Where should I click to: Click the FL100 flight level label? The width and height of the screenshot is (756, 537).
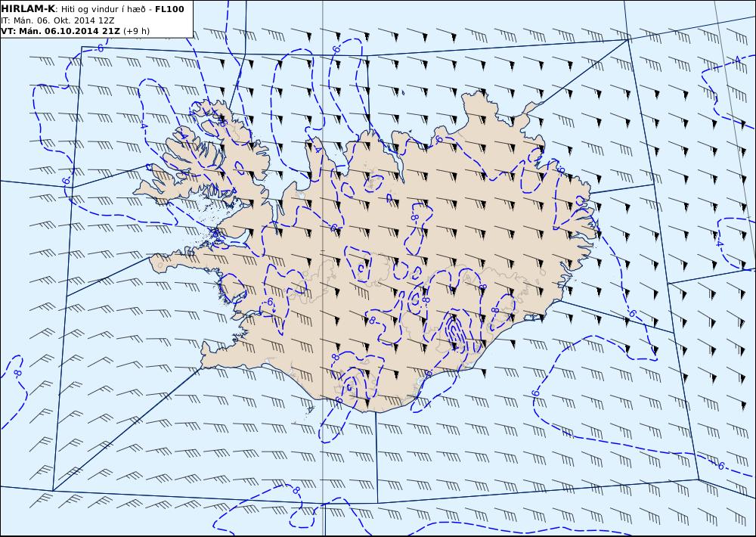pyautogui.click(x=169, y=9)
